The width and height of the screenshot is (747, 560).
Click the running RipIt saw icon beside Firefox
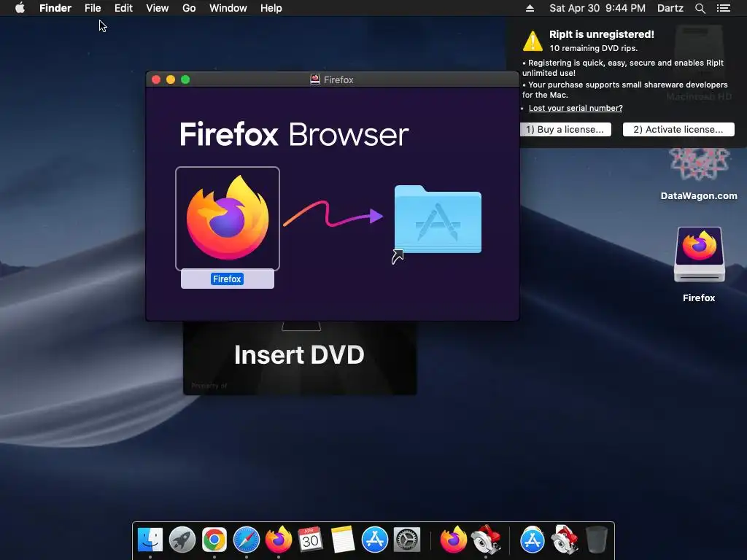click(485, 540)
